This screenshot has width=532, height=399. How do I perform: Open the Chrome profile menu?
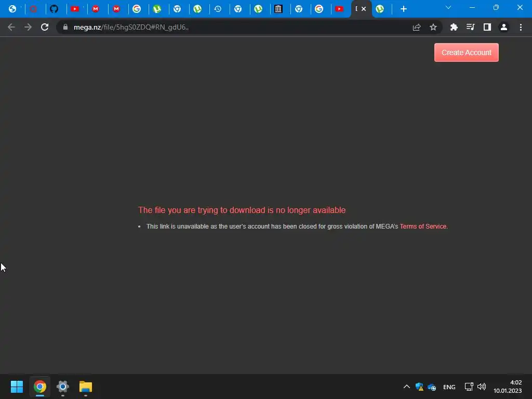504,27
